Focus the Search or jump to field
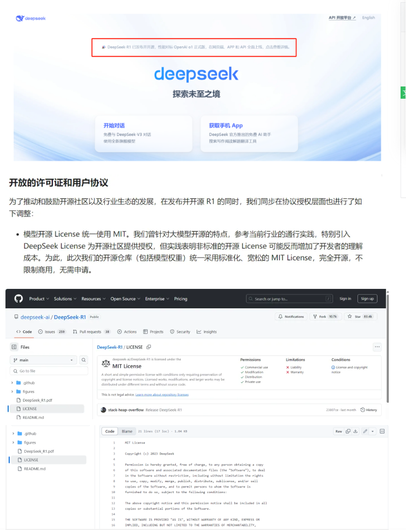406x532 pixels. click(290, 298)
